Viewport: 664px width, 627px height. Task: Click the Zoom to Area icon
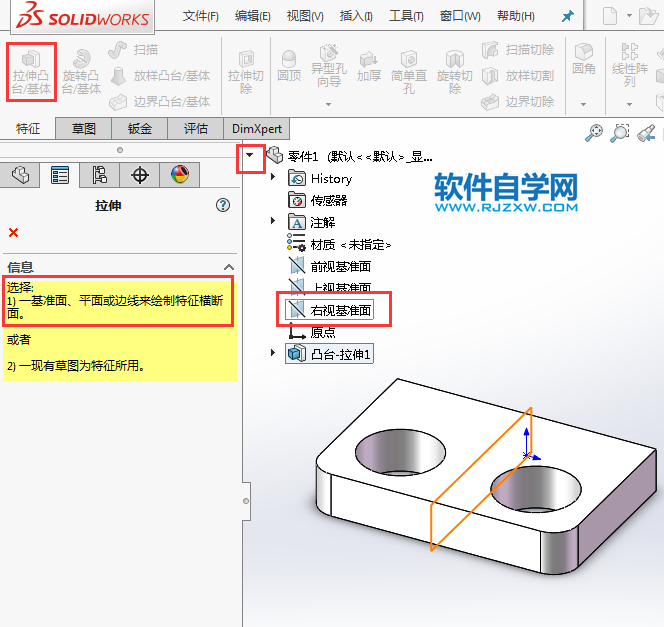point(620,133)
